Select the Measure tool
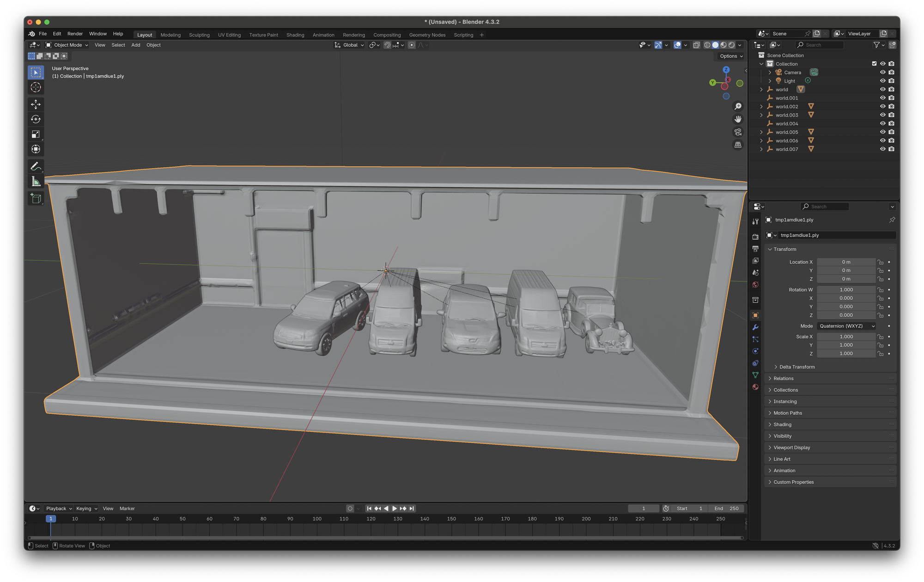 click(x=36, y=182)
